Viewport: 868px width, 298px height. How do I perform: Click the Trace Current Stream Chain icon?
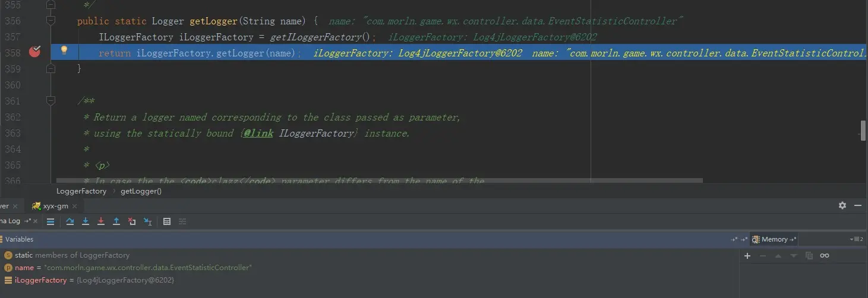pyautogui.click(x=182, y=221)
